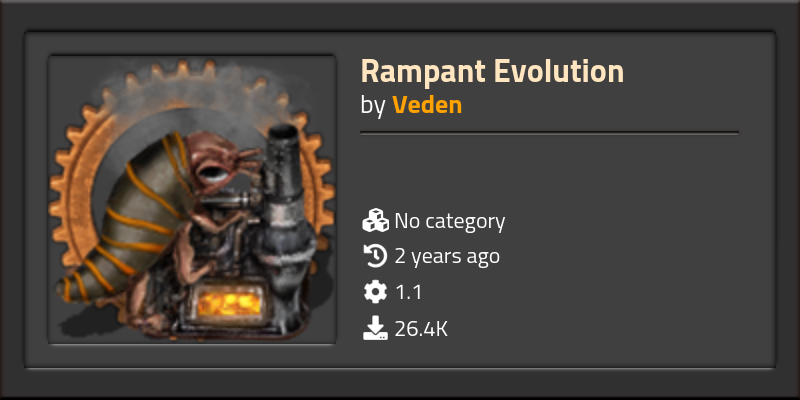Click the divider line under the author name
The height and width of the screenshot is (400, 800).
point(549,133)
